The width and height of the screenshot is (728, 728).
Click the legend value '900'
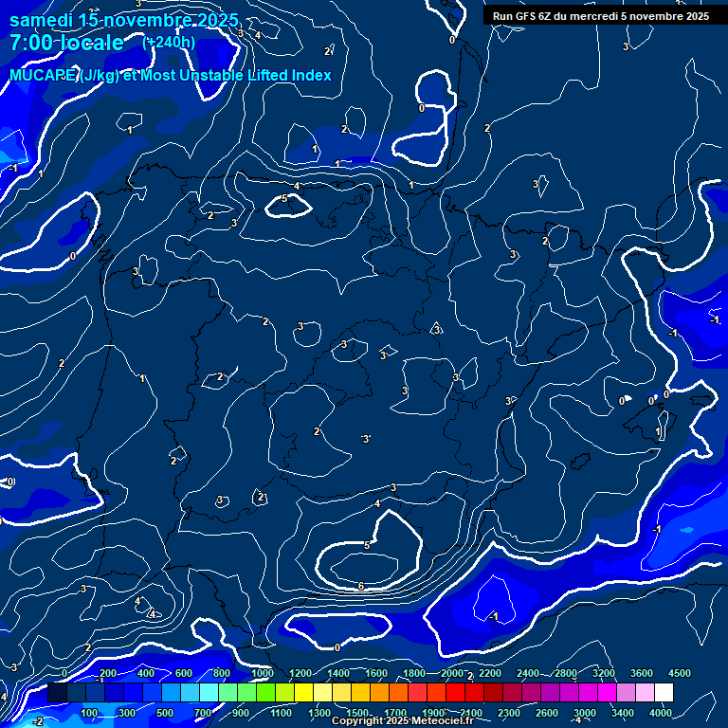240,713
